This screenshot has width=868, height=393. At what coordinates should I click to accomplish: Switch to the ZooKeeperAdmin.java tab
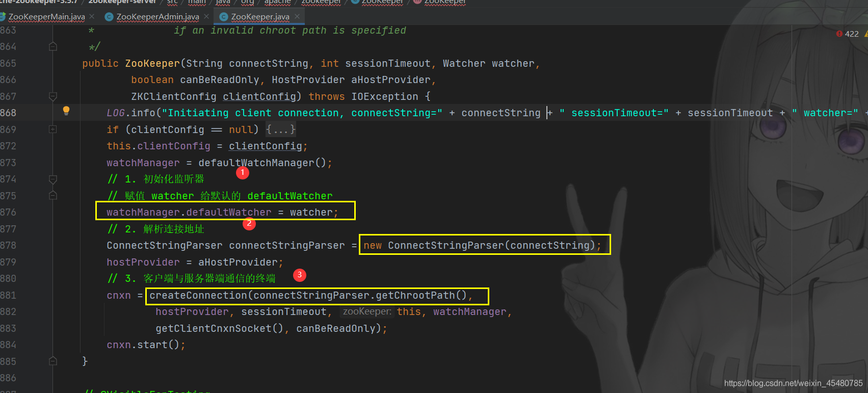pos(157,17)
